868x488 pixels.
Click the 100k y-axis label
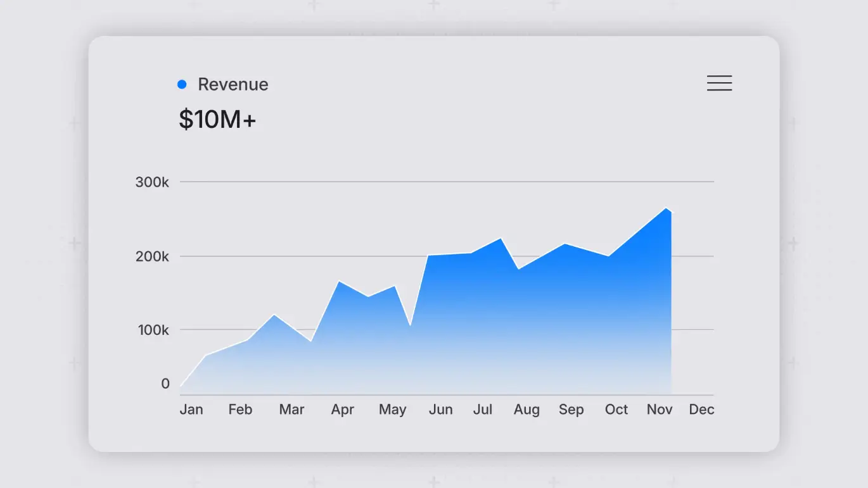click(x=152, y=330)
